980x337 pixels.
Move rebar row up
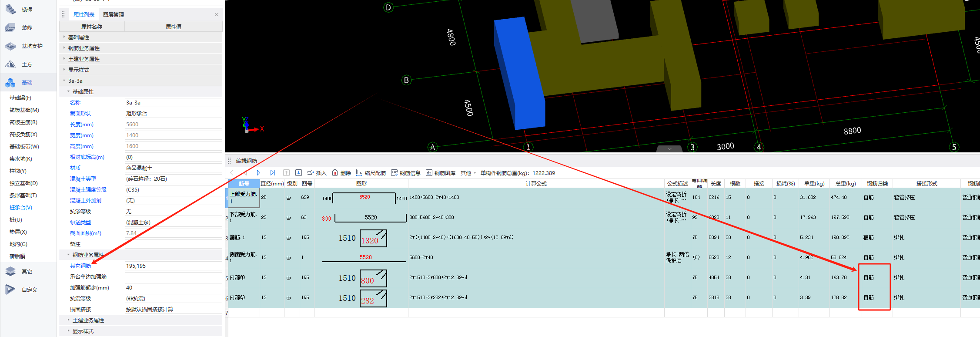[286, 173]
